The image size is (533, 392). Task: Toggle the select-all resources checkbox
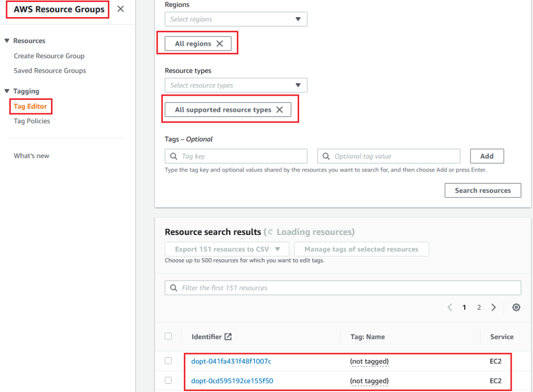pos(168,336)
